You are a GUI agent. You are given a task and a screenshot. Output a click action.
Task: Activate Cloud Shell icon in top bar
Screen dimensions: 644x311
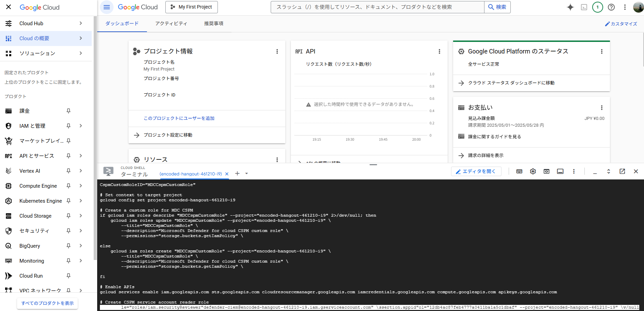click(584, 7)
